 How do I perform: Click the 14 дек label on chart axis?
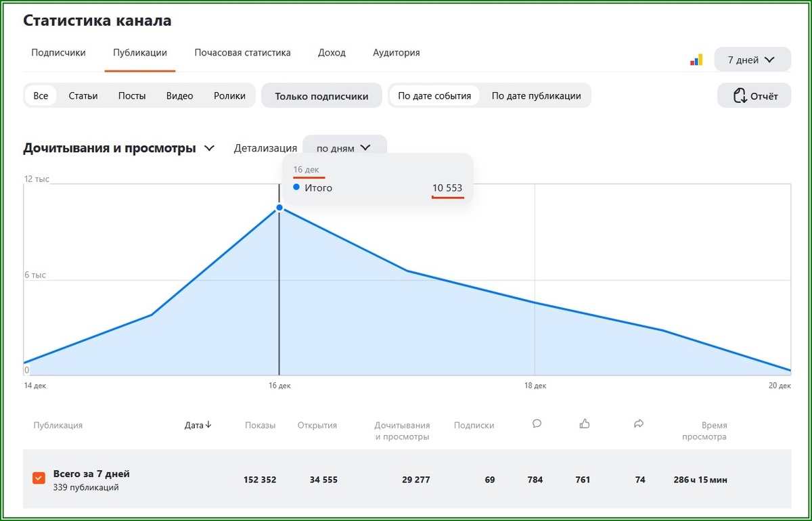35,386
